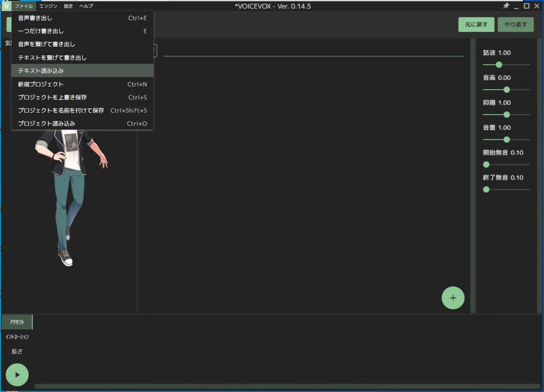Add a new text line with plus button
The height and width of the screenshot is (392, 544).
pyautogui.click(x=453, y=297)
